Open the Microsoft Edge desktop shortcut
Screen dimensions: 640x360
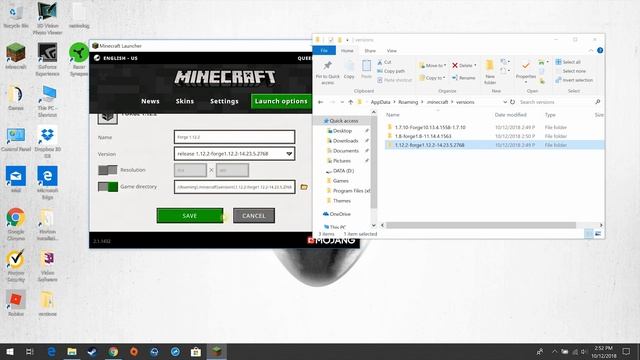(x=47, y=182)
